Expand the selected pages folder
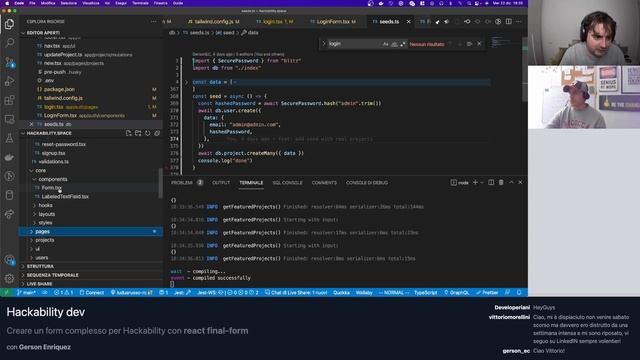 [x=91, y=231]
